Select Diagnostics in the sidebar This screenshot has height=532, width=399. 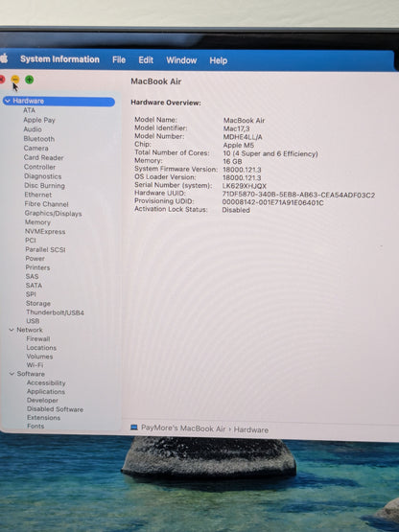[x=43, y=176]
